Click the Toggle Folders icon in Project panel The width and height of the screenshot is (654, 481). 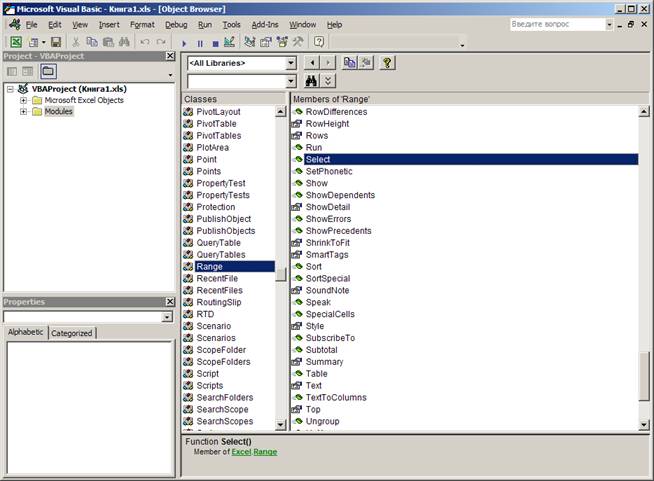point(48,72)
